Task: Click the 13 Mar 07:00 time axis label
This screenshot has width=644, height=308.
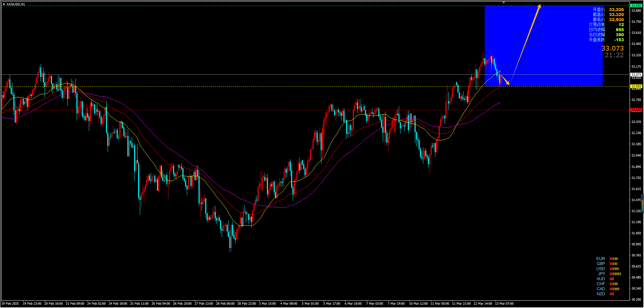Action: (504, 304)
